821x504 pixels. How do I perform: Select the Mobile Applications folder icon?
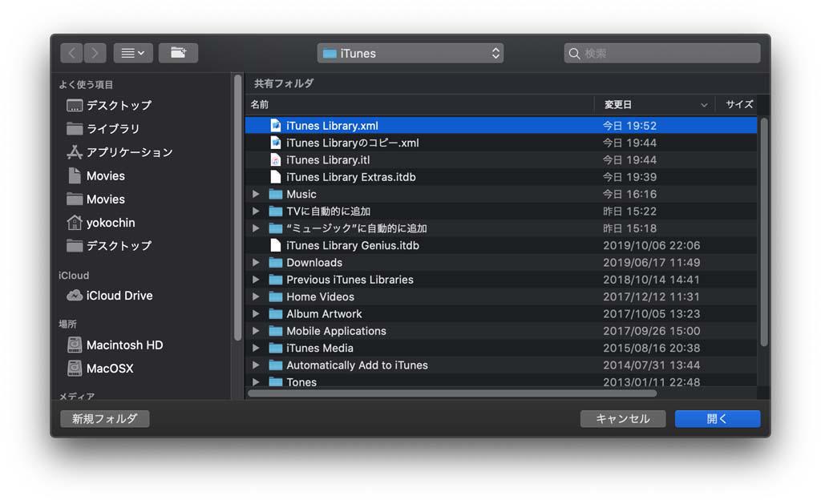[276, 331]
